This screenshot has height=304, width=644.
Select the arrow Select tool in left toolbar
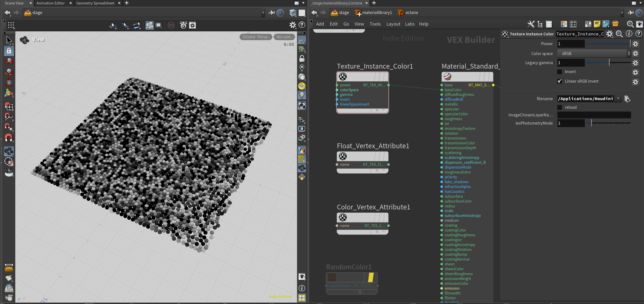tap(9, 40)
